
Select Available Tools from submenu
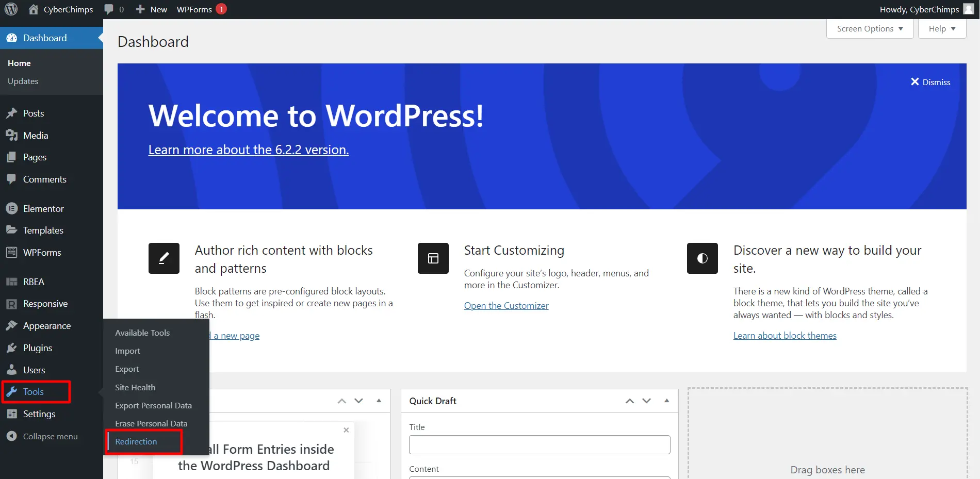coord(142,333)
